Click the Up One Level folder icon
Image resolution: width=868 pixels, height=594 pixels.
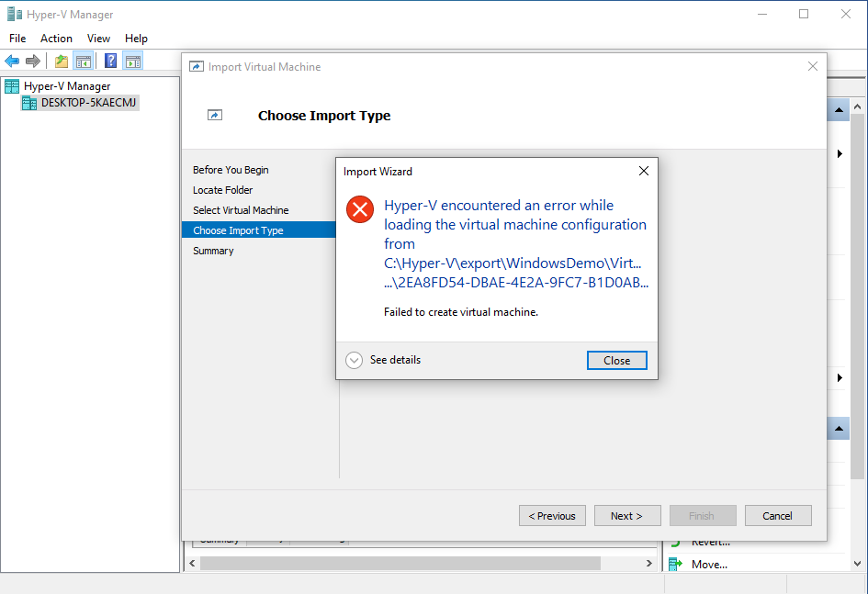coord(62,61)
